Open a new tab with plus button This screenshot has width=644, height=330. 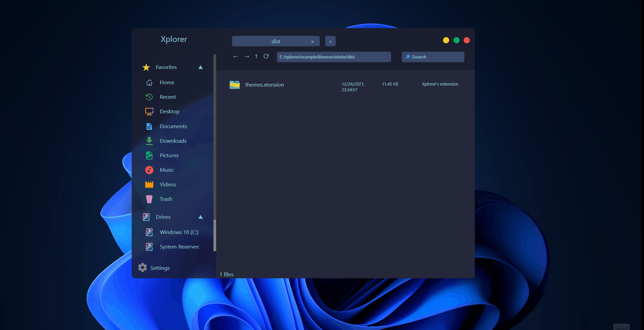(330, 41)
